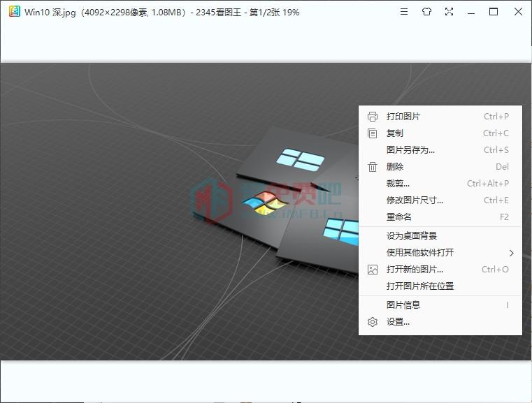The image size is (532, 403).
Task: Click the gear icon beside 设置
Action: [372, 322]
